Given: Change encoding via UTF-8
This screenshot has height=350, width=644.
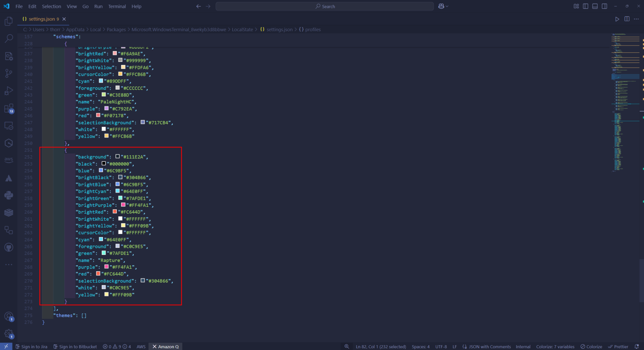Looking at the screenshot, I should (441, 347).
